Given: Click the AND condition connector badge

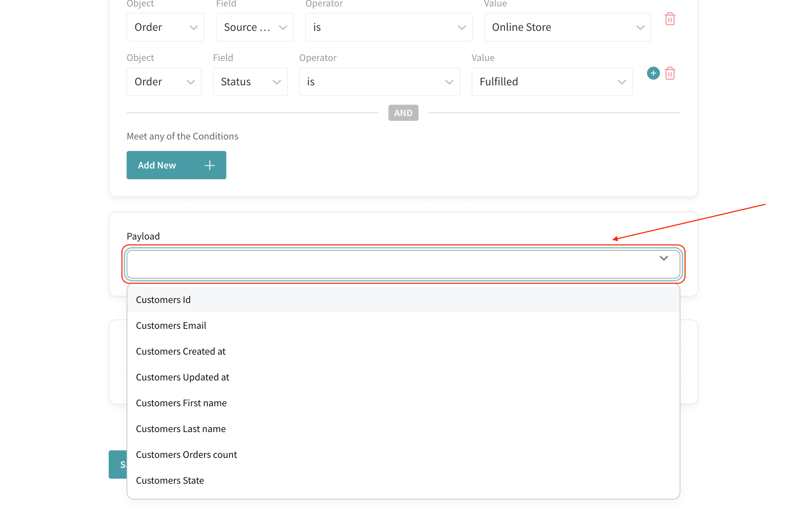Looking at the screenshot, I should coord(403,113).
